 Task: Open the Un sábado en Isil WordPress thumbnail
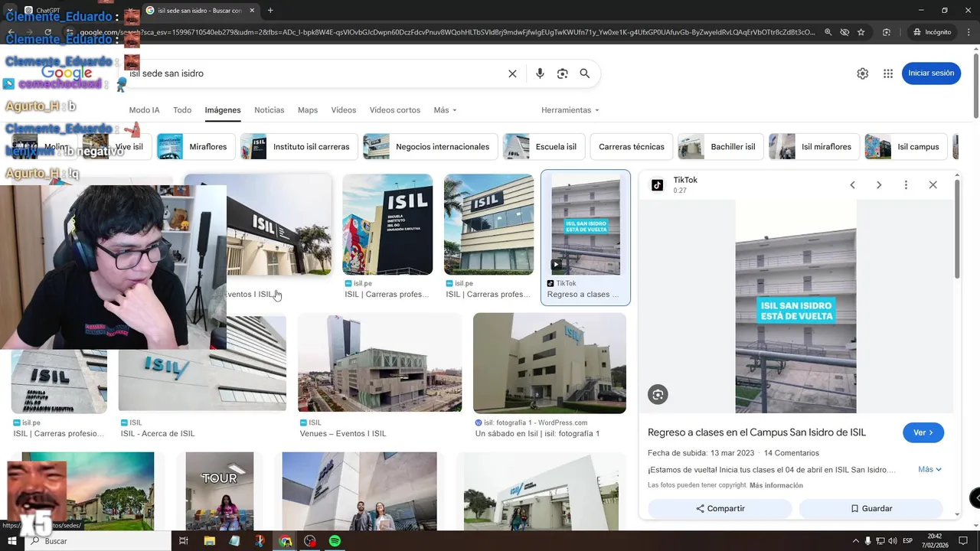(549, 363)
